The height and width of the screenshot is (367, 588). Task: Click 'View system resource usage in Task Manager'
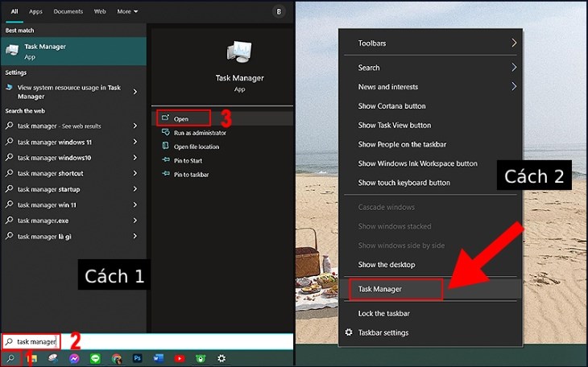[69, 92]
